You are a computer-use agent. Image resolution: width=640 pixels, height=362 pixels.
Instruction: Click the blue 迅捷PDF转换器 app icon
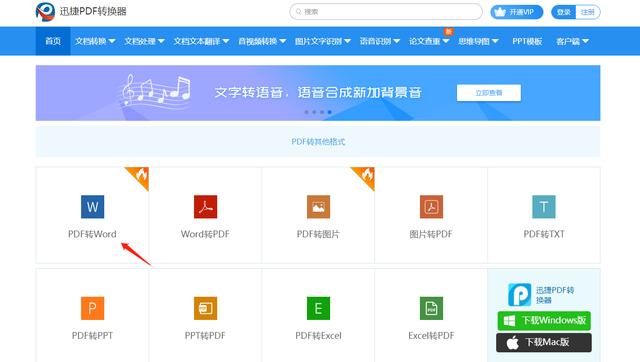(x=520, y=295)
